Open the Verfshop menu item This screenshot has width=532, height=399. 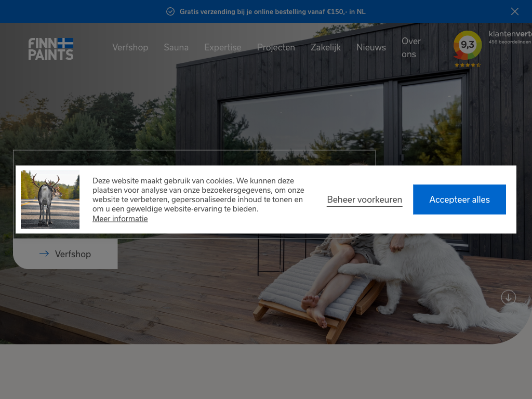pos(130,47)
